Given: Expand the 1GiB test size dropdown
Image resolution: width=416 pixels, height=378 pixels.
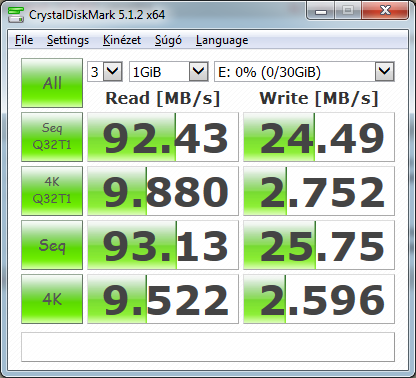Looking at the screenshot, I should tap(199, 71).
